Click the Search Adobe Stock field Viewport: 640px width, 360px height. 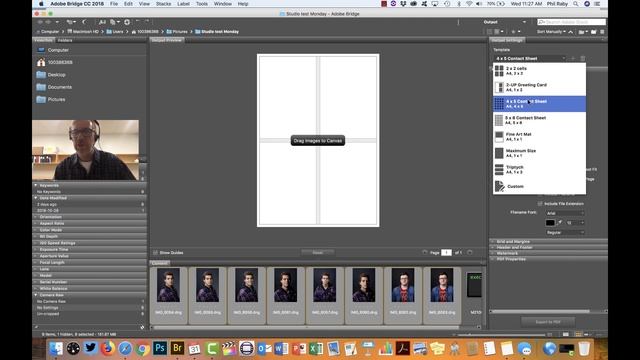click(x=571, y=22)
